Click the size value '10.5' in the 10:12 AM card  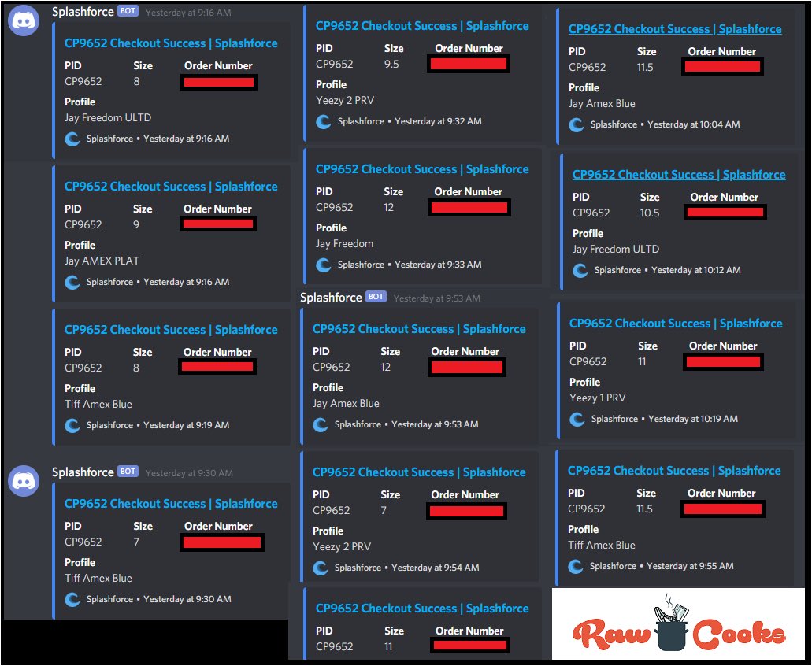tap(650, 213)
